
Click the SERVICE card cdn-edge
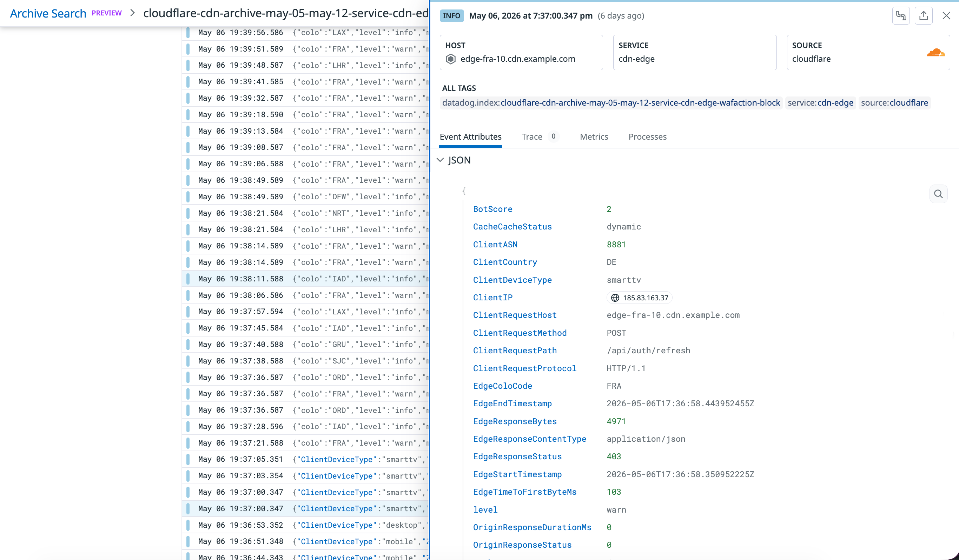click(x=695, y=53)
